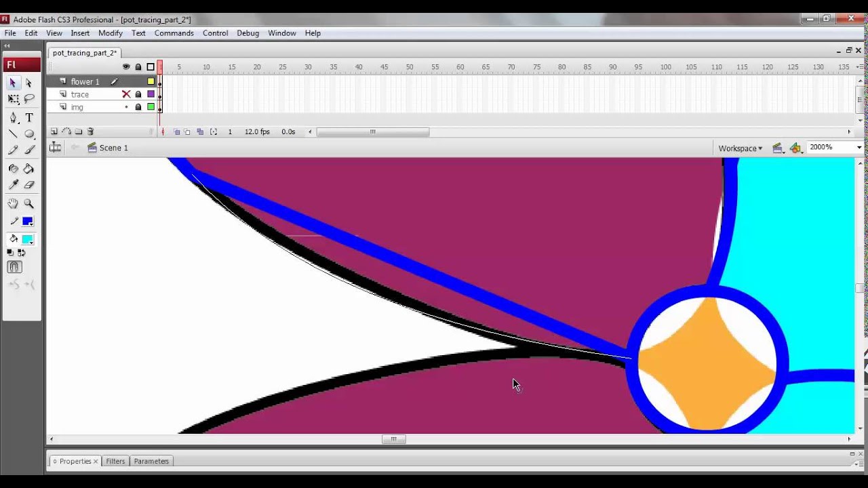Select the Selection (arrow) tool
Viewport: 868px width, 488px height.
point(13,82)
